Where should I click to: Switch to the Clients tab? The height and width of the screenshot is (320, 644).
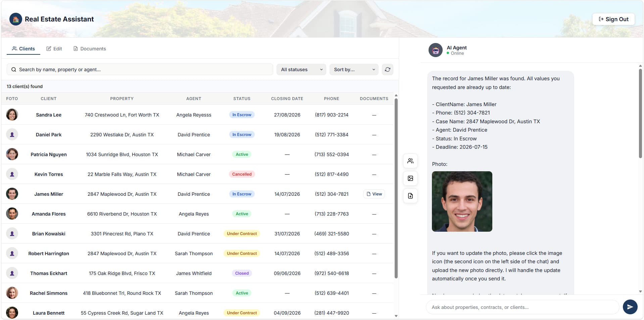[x=23, y=49]
